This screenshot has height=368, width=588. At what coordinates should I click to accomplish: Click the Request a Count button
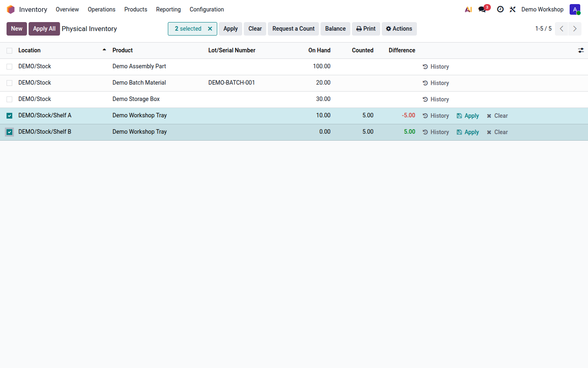[x=293, y=29]
